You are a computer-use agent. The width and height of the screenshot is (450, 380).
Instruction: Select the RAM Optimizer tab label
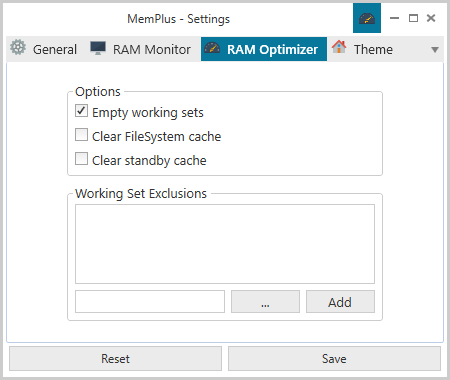[272, 50]
